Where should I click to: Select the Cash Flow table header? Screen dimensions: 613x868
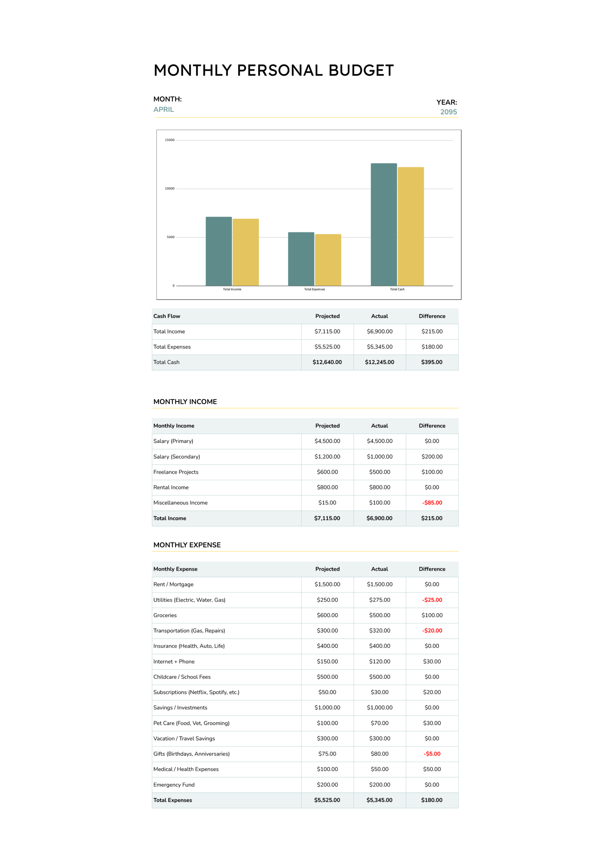tap(167, 316)
